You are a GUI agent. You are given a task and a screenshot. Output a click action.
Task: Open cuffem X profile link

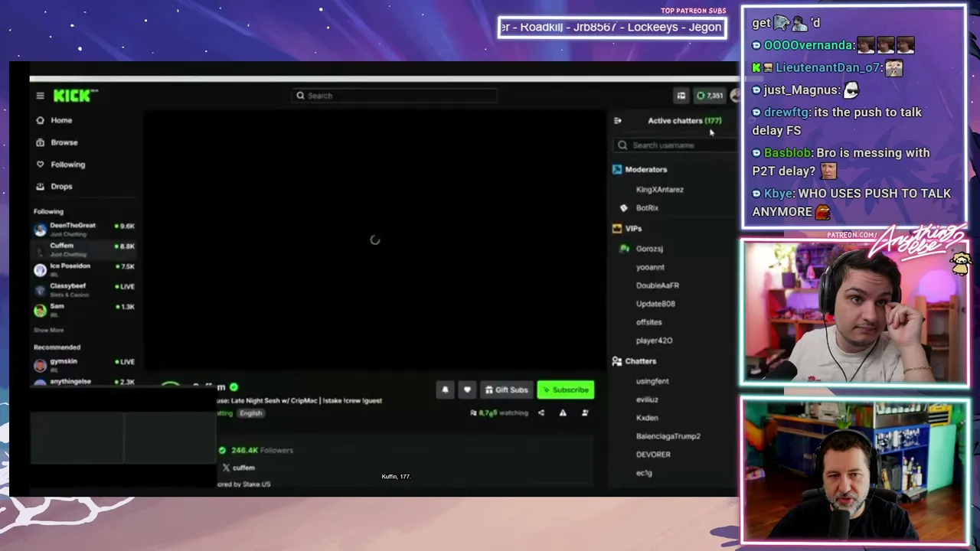(x=238, y=468)
